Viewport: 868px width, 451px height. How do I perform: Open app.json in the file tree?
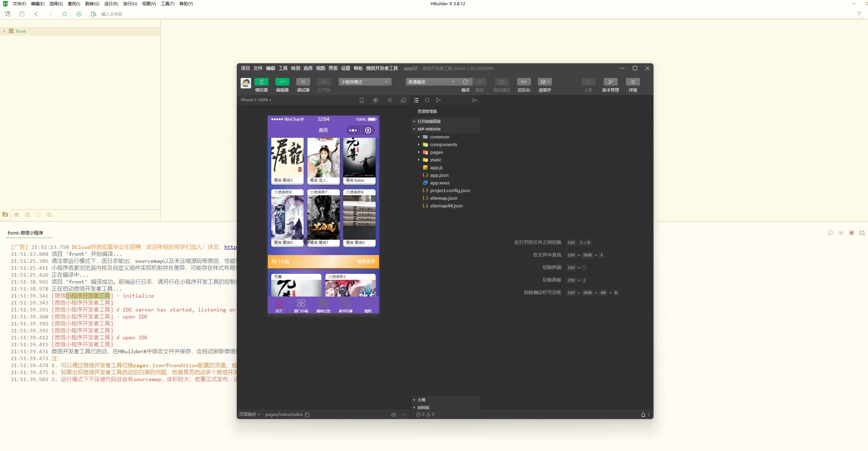click(439, 175)
